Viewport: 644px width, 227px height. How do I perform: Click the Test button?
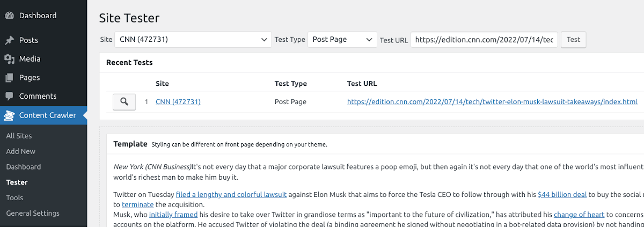pos(573,40)
